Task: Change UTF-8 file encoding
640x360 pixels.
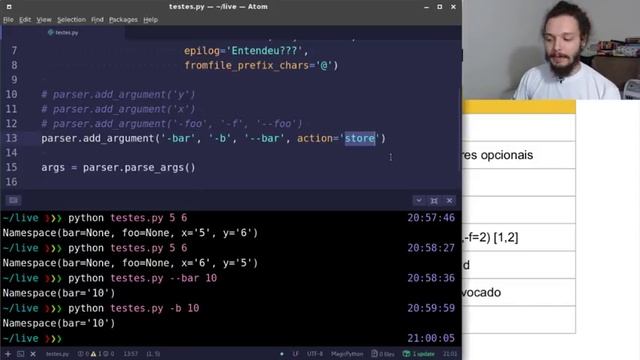Action: (315, 354)
